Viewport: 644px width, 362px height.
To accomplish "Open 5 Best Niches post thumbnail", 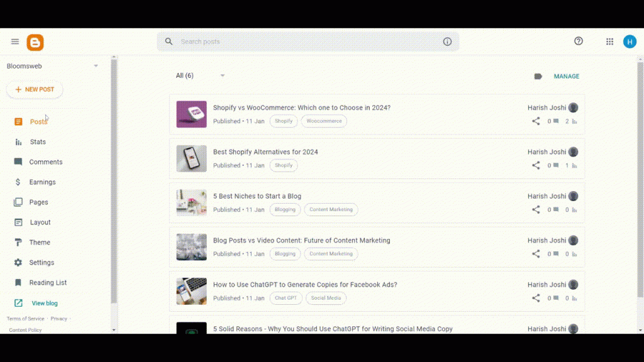I will tap(191, 203).
